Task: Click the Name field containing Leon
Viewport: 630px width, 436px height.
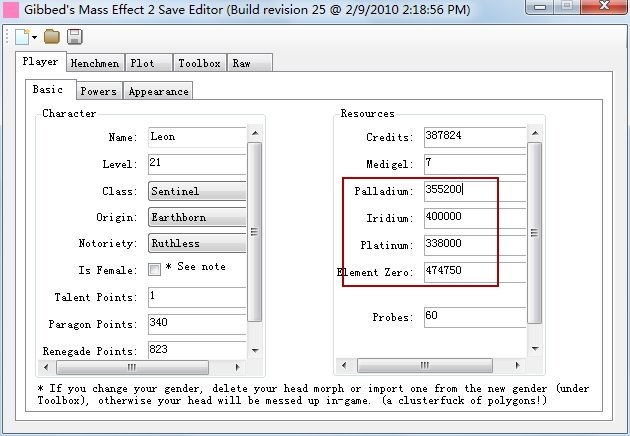Action: 197,136
